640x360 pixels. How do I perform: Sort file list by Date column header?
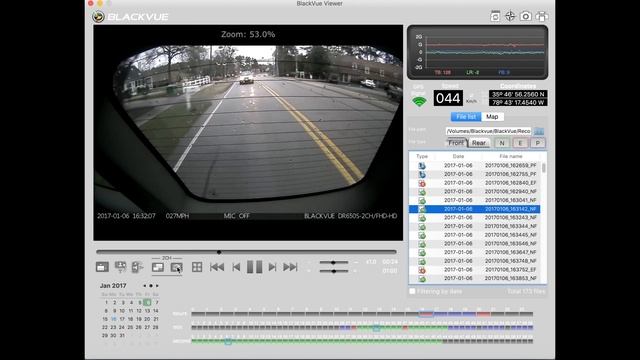458,156
